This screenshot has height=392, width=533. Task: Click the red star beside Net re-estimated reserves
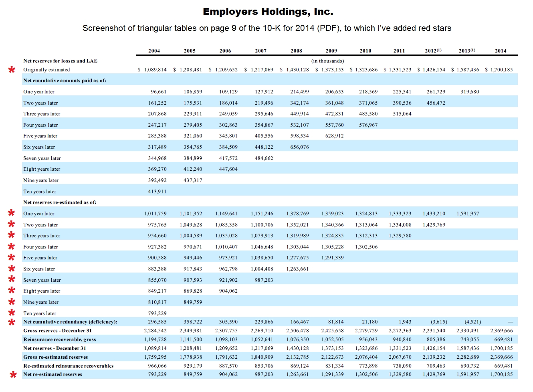point(13,375)
